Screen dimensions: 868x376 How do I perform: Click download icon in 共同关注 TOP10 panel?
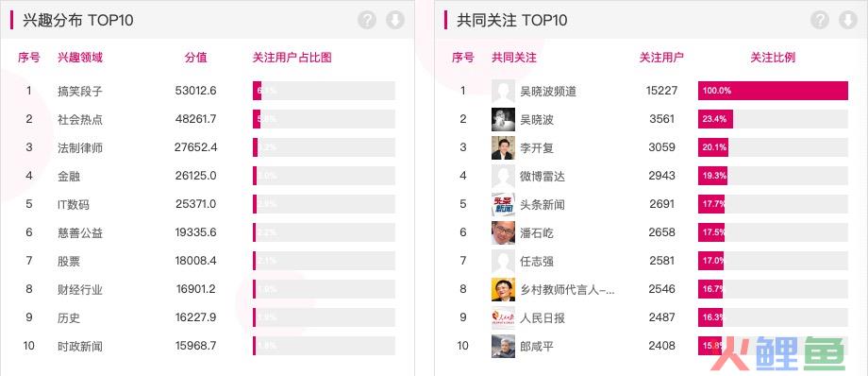[x=848, y=20]
